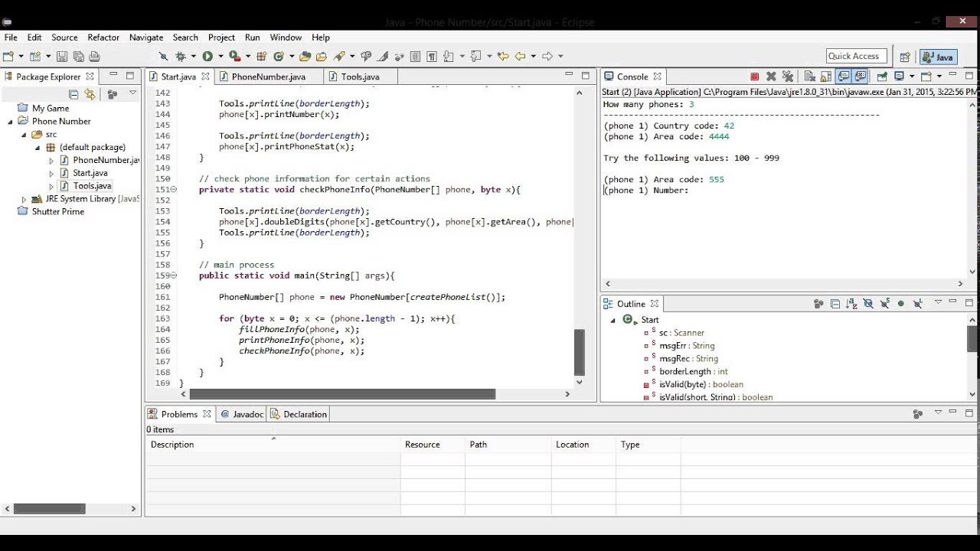Select Shutter Prime project
980x551 pixels.
tap(58, 211)
